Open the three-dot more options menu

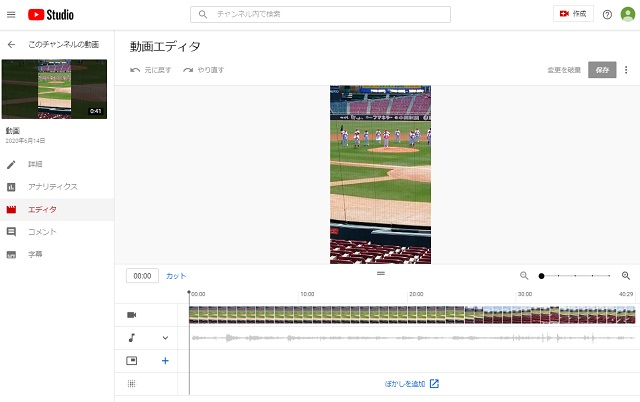(626, 70)
